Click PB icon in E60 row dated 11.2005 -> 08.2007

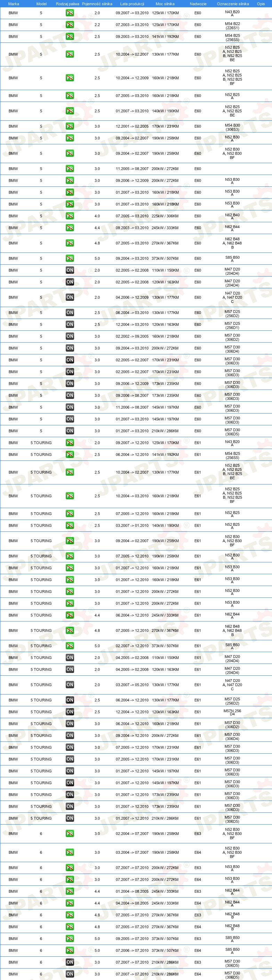tap(70, 169)
